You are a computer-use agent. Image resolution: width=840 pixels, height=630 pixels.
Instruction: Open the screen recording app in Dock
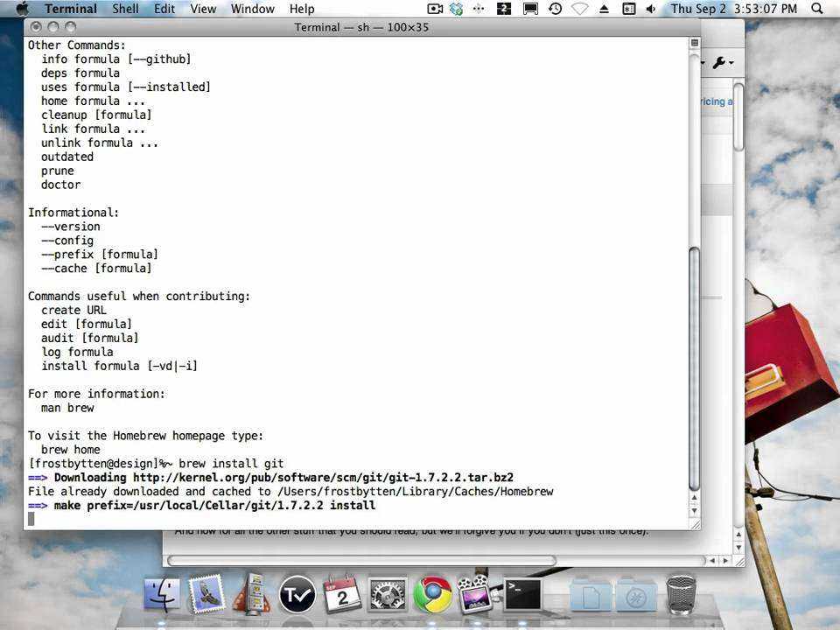click(475, 593)
